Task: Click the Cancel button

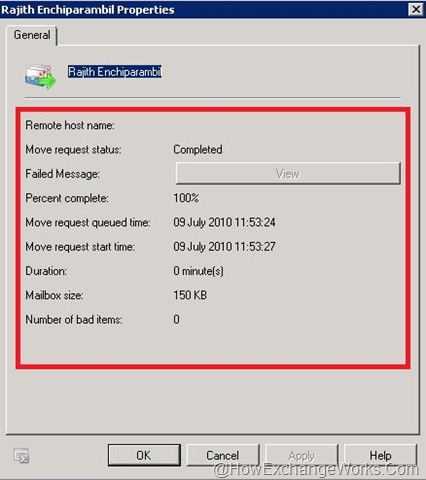Action: point(223,455)
